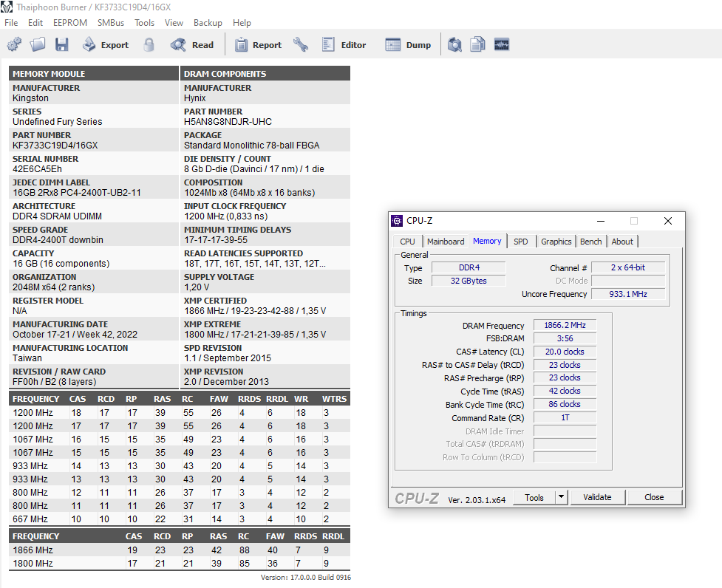
Task: Open the Backup menu
Action: [208, 23]
